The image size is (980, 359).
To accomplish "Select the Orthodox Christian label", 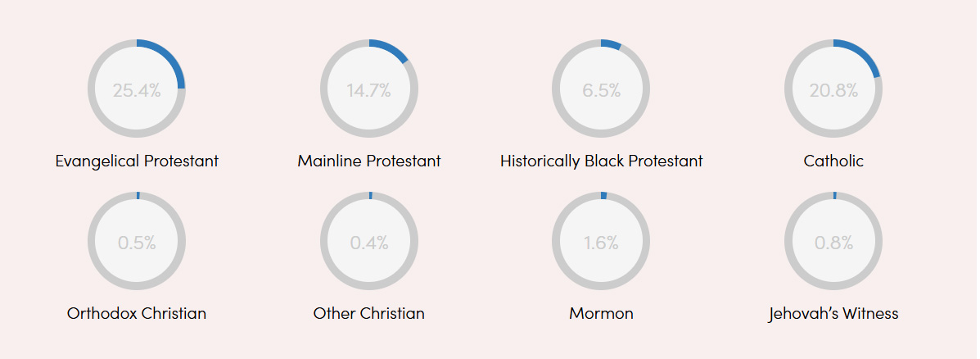I will (x=137, y=313).
